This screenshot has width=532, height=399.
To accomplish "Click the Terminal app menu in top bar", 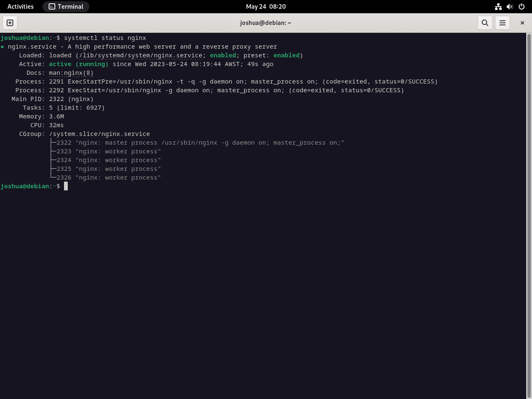I will (66, 7).
